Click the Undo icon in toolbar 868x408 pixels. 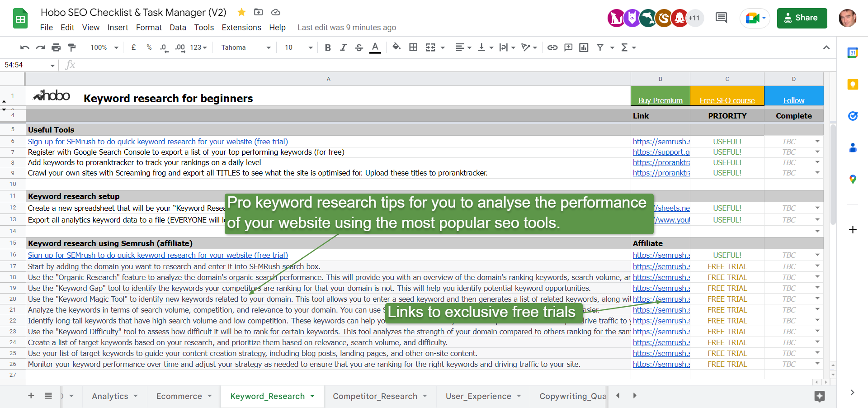(x=25, y=47)
